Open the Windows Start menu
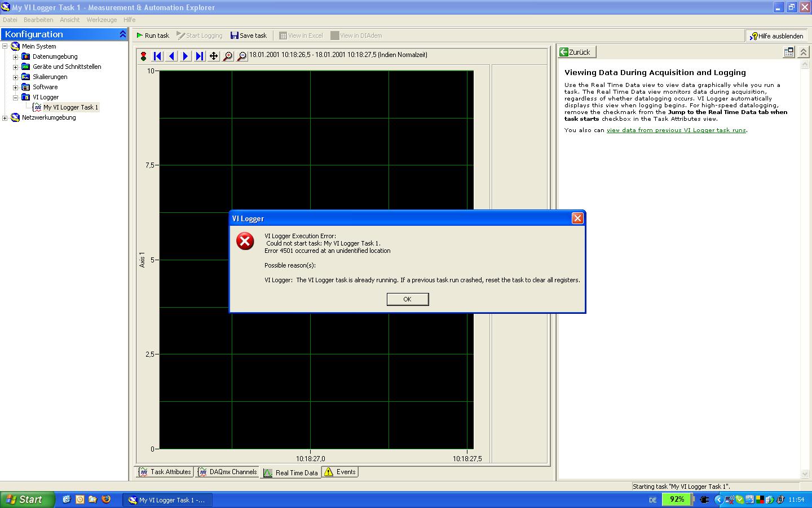Screen dimensions: 812x508 pos(28,500)
